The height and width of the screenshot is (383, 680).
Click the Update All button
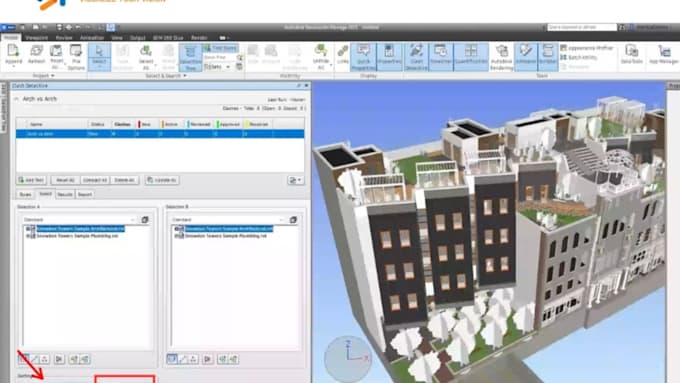162,180
